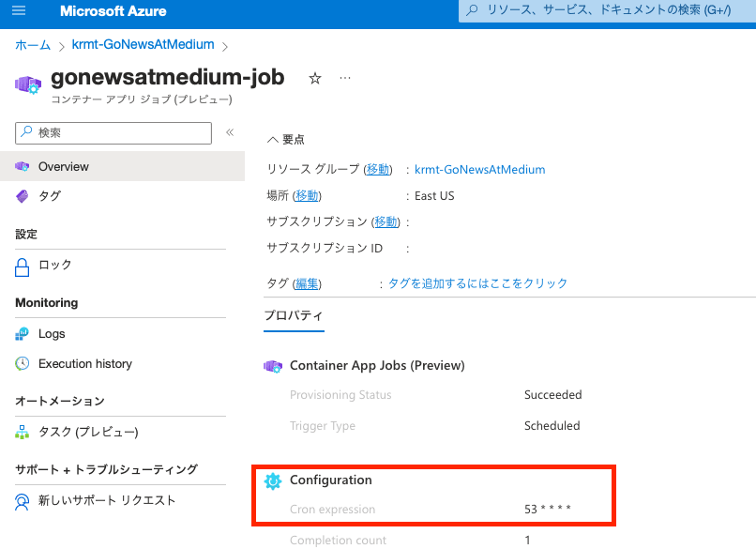Screen dimensions: 756x549
Task: Focus the top resource search bar
Action: click(x=608, y=10)
